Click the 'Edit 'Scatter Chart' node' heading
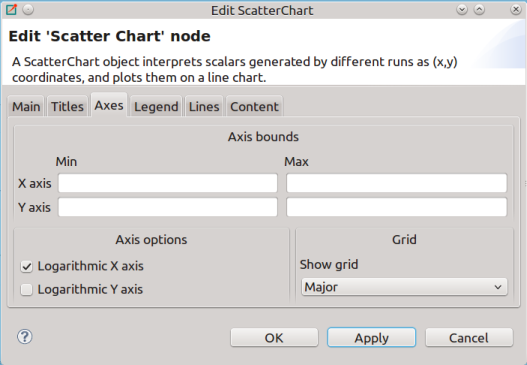Screen dimensions: 527x365 point(110,36)
